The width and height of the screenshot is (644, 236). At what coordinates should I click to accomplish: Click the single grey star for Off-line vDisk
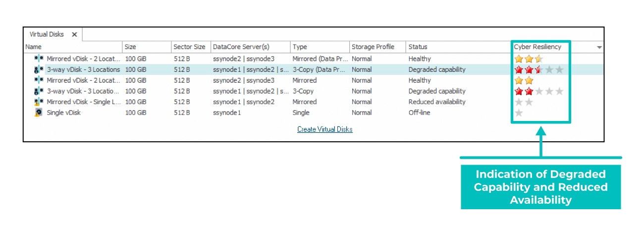pyautogui.click(x=519, y=113)
